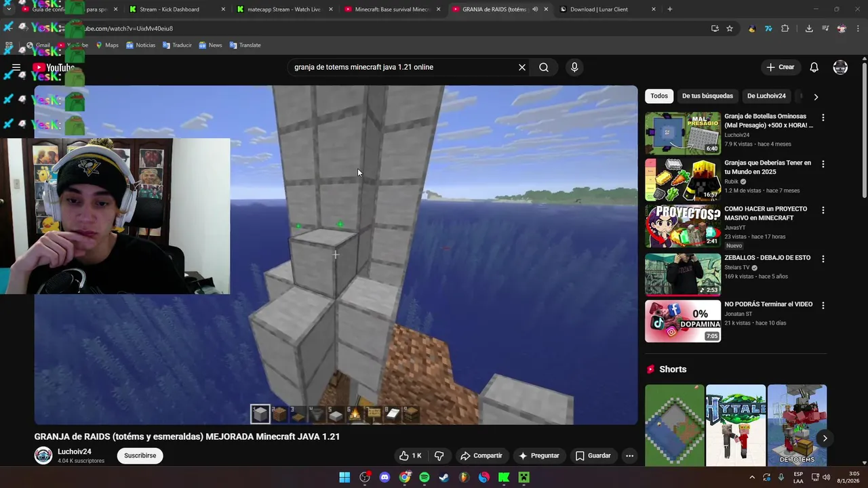Open more actions ellipsis below video

pos(629,455)
